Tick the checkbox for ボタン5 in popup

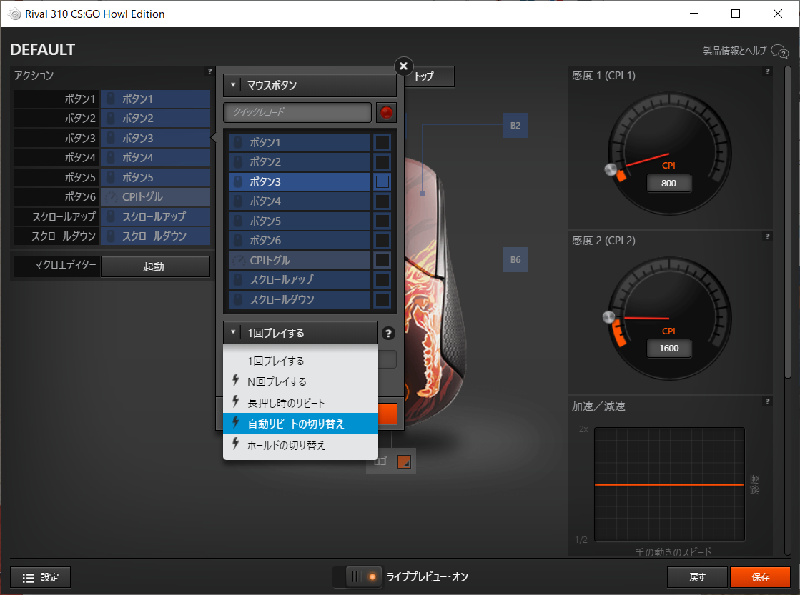382,221
